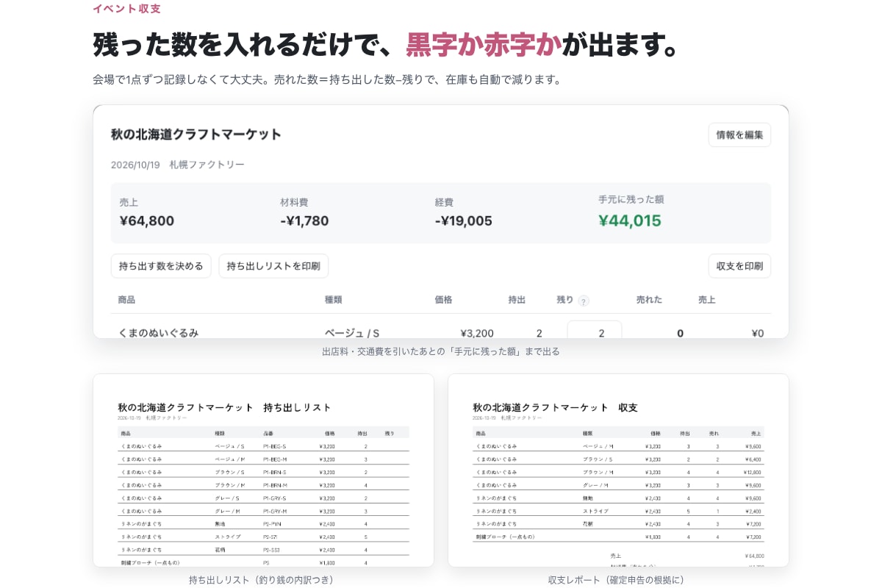882x588 pixels.
Task: Click the help icon beside 残り
Action: tap(584, 301)
